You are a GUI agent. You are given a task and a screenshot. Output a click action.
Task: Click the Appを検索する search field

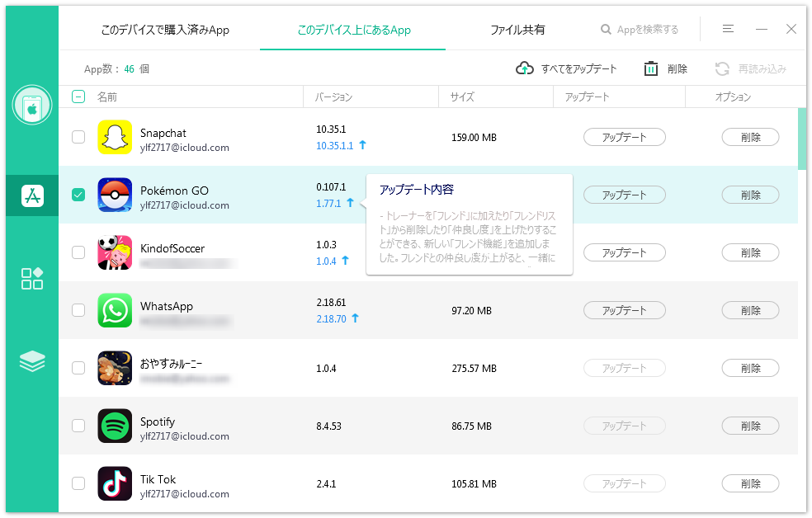coord(647,30)
